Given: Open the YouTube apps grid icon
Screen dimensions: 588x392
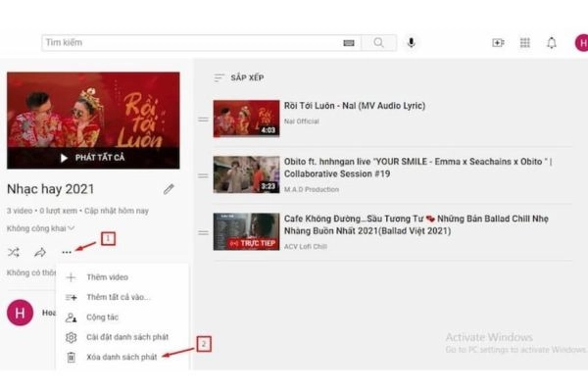Looking at the screenshot, I should 525,43.
